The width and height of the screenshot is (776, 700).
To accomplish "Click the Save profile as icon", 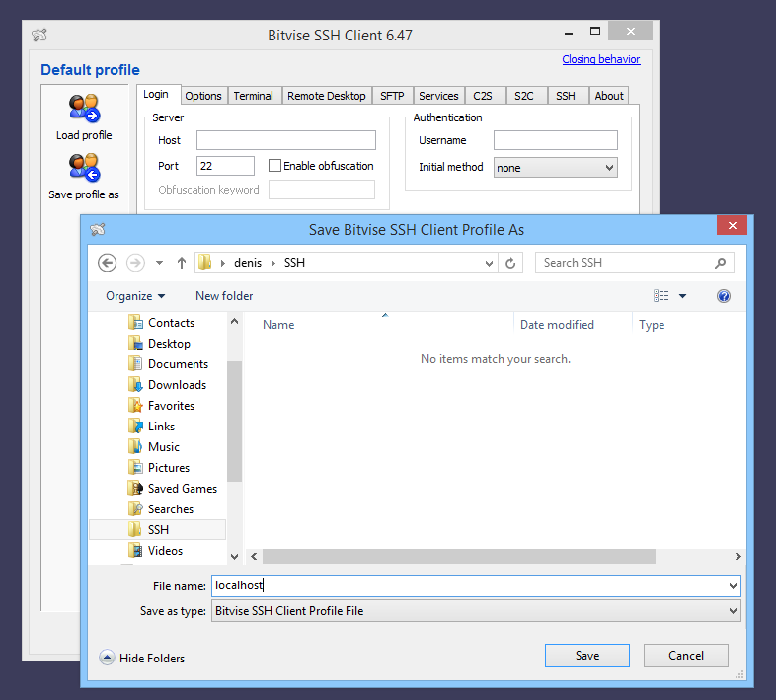I will [x=84, y=167].
